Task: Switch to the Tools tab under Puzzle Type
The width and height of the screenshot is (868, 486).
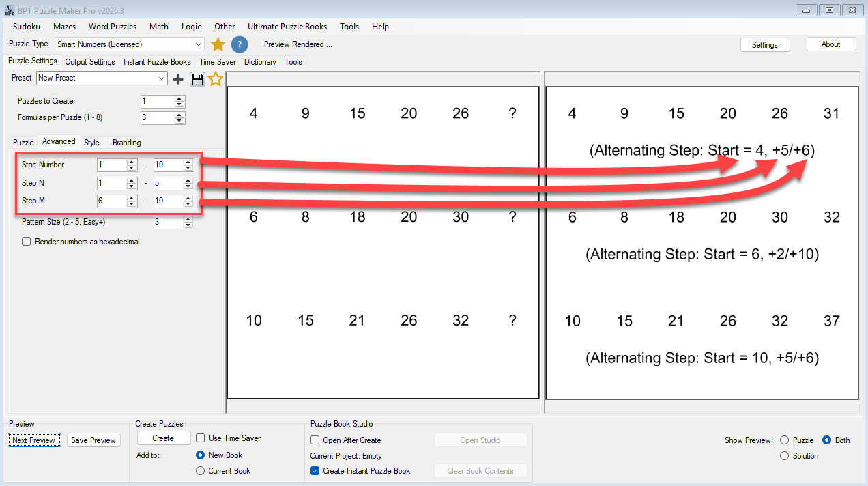Action: [293, 62]
